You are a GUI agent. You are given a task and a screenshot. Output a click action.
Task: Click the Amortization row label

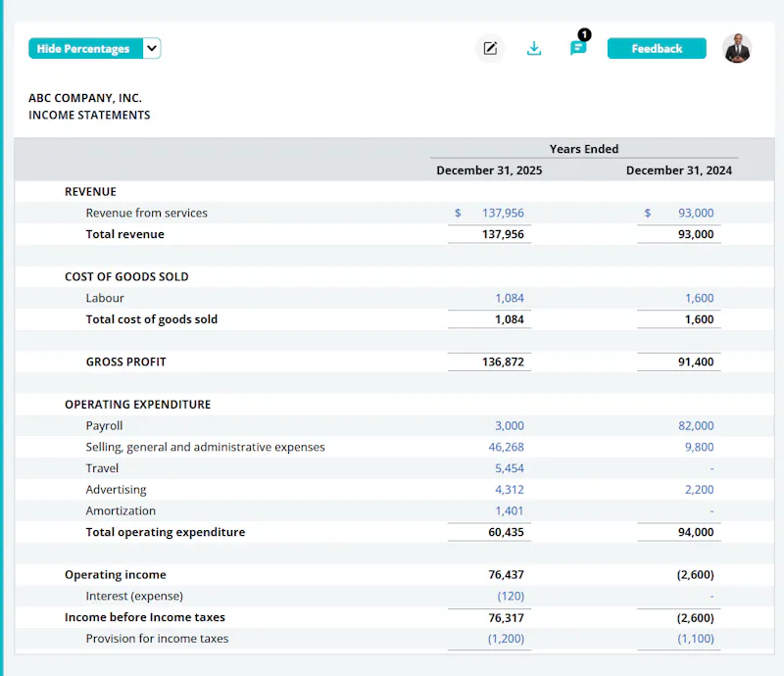[x=121, y=511]
